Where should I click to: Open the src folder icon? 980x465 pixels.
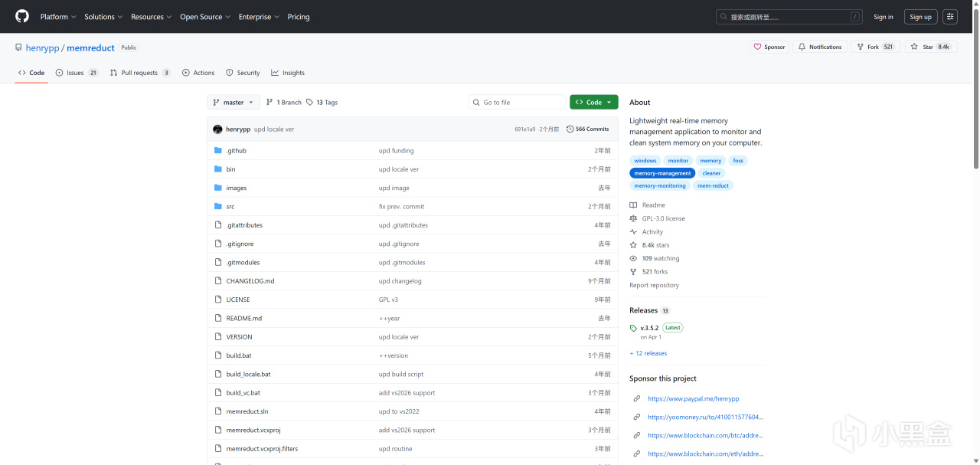218,206
